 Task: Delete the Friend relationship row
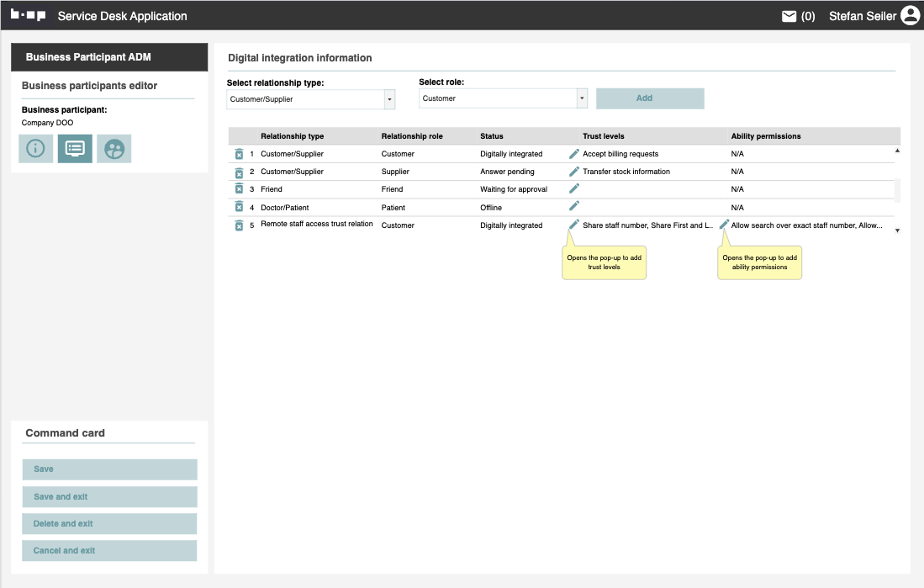pyautogui.click(x=239, y=189)
